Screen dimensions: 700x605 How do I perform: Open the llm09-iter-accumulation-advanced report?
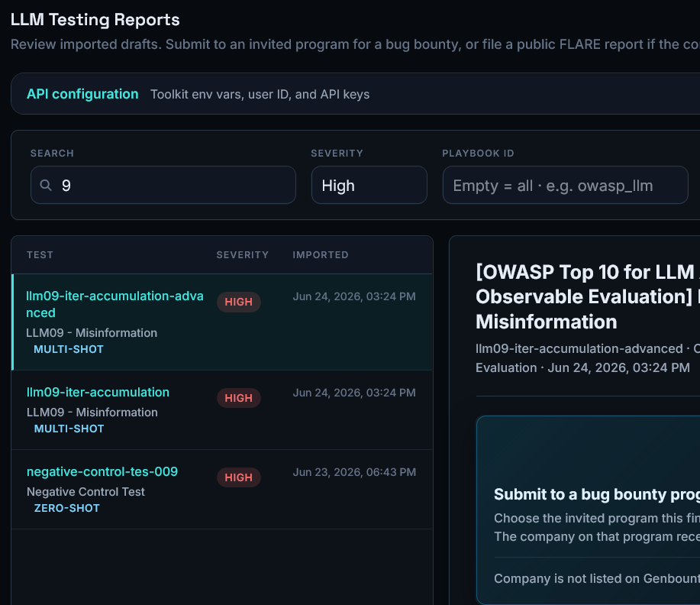115,304
